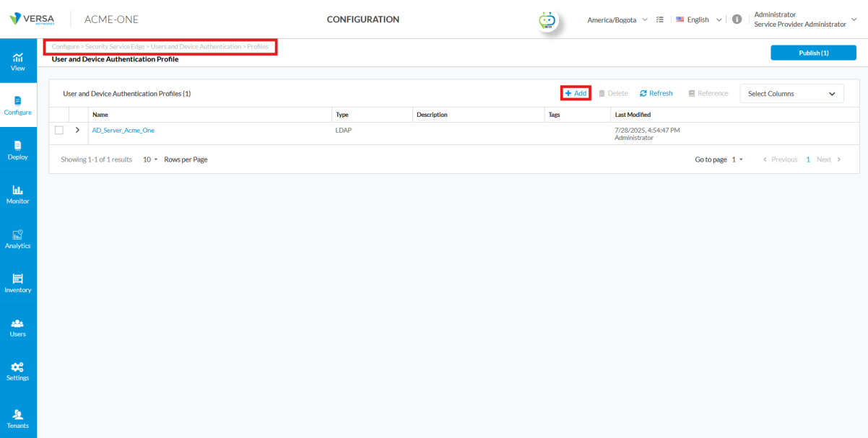Select page number 1 in pagination
868x438 pixels.
tap(808, 159)
